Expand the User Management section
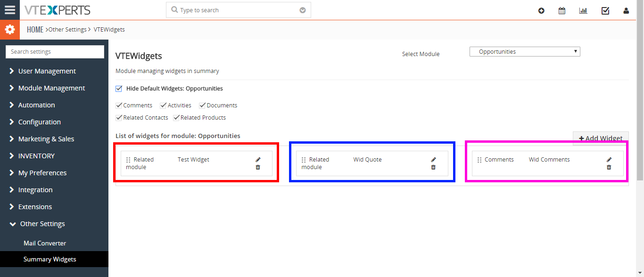This screenshot has height=277, width=644. pos(47,71)
